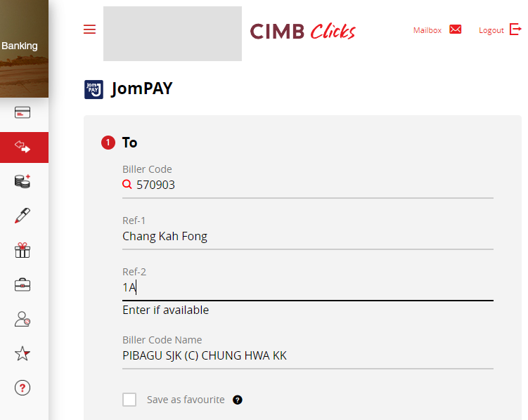The image size is (528, 420).
Task: Open the user profile sidebar icon
Action: [x=22, y=319]
